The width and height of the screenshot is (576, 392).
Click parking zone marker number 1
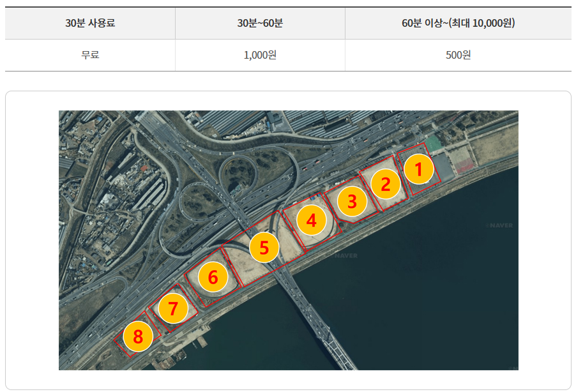click(419, 169)
